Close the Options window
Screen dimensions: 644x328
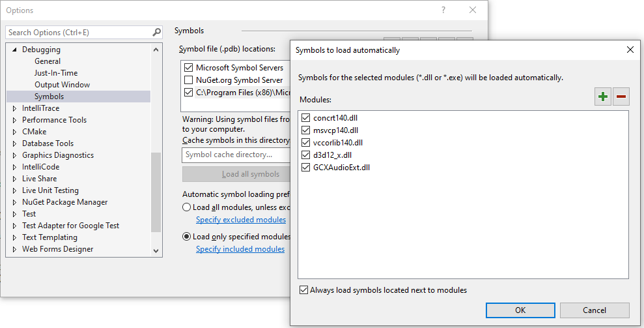click(x=473, y=10)
